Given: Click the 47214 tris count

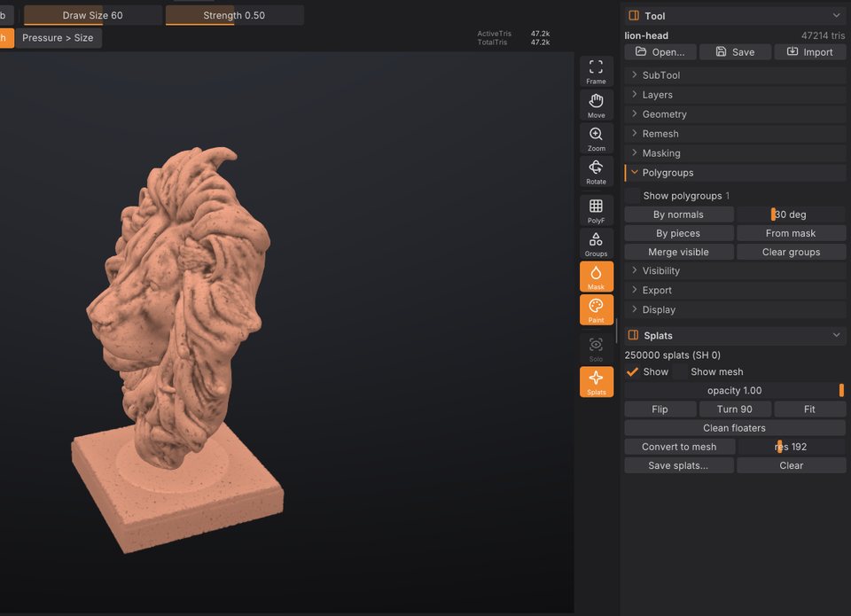Looking at the screenshot, I should [823, 35].
